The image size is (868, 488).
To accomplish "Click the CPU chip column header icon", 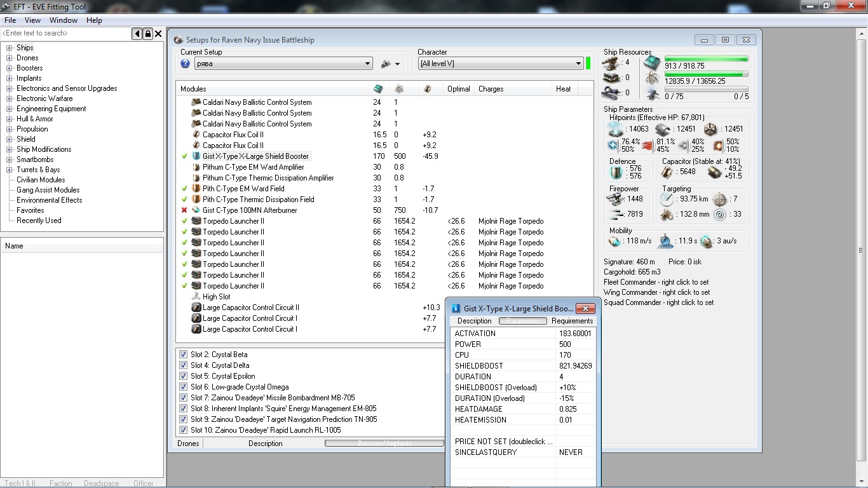I will pyautogui.click(x=378, y=89).
